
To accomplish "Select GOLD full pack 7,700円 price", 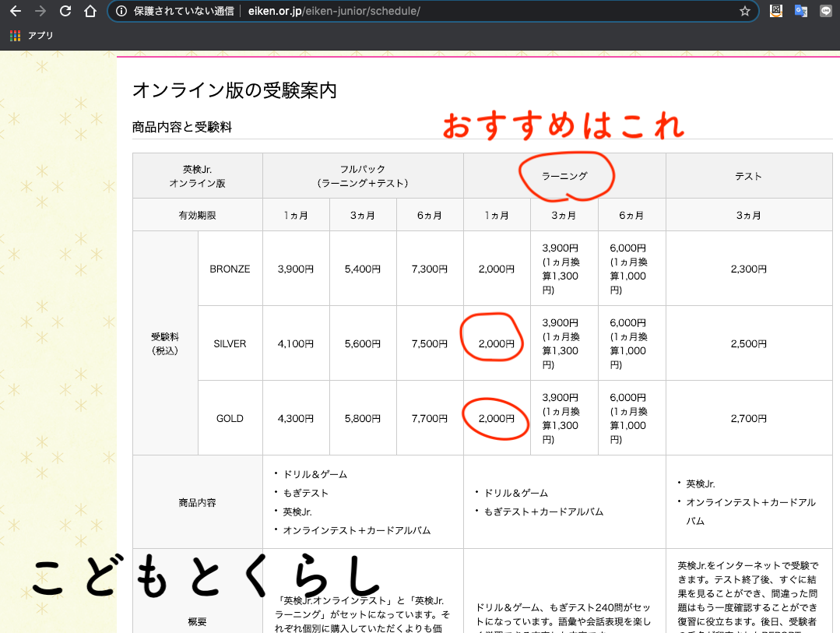I will tap(430, 419).
